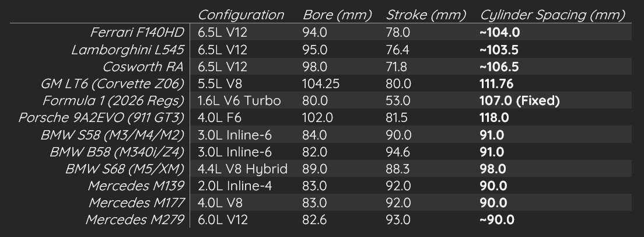Select the Mercedes M177 row label
644x237 pixels.
(x=137, y=203)
